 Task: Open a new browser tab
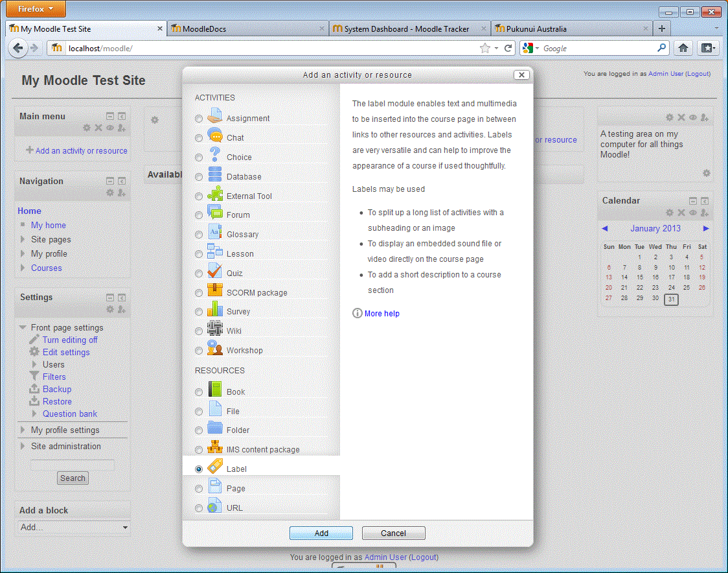click(x=662, y=29)
